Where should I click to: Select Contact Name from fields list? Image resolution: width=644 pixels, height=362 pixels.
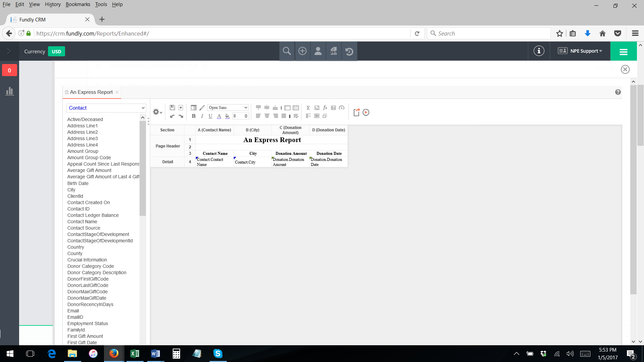[82, 222]
